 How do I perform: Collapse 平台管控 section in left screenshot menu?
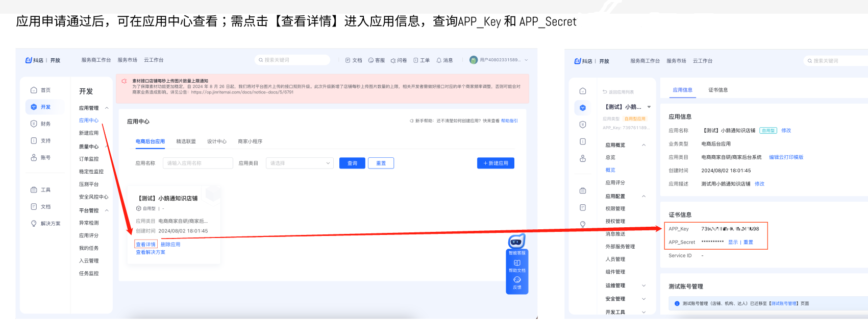pyautogui.click(x=107, y=210)
